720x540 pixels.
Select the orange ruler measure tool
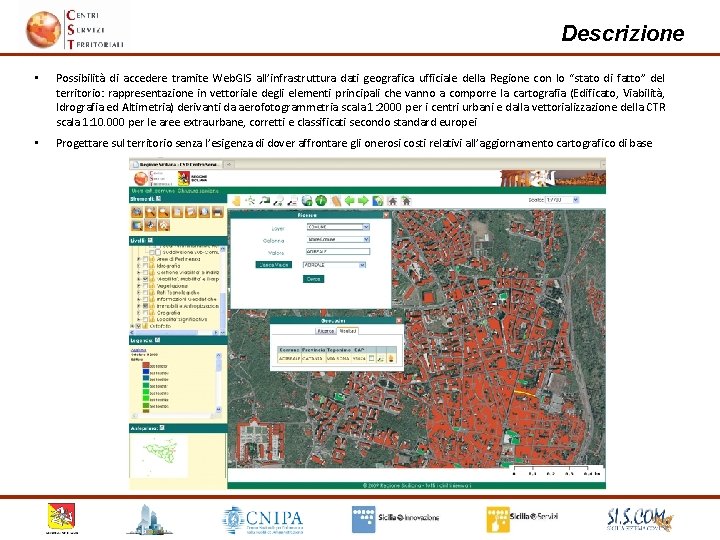click(336, 201)
